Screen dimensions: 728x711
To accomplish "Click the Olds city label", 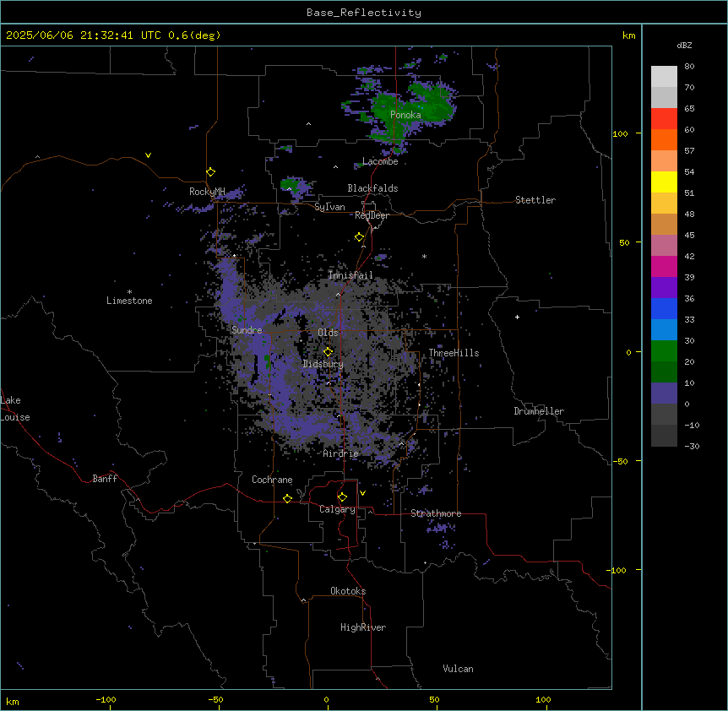I will [328, 333].
